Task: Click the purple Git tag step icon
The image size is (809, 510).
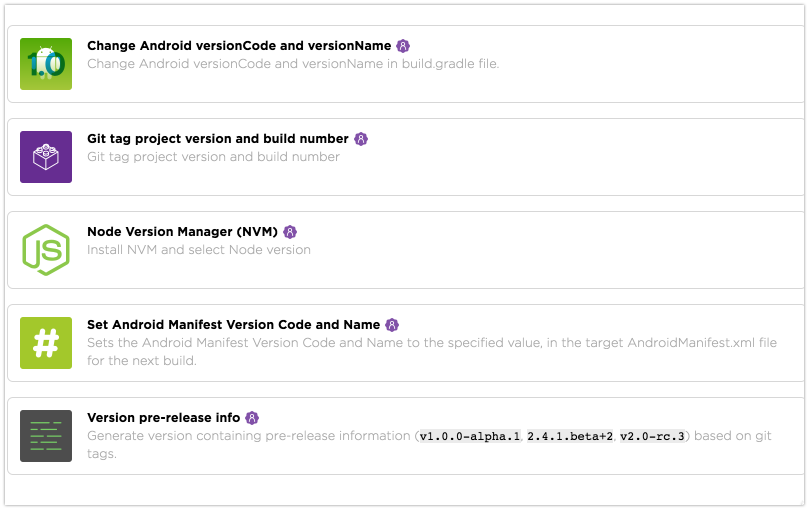Action: tap(46, 157)
